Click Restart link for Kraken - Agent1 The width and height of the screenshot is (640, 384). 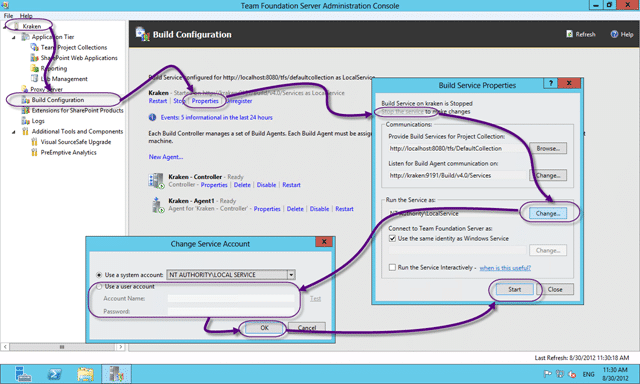click(344, 209)
